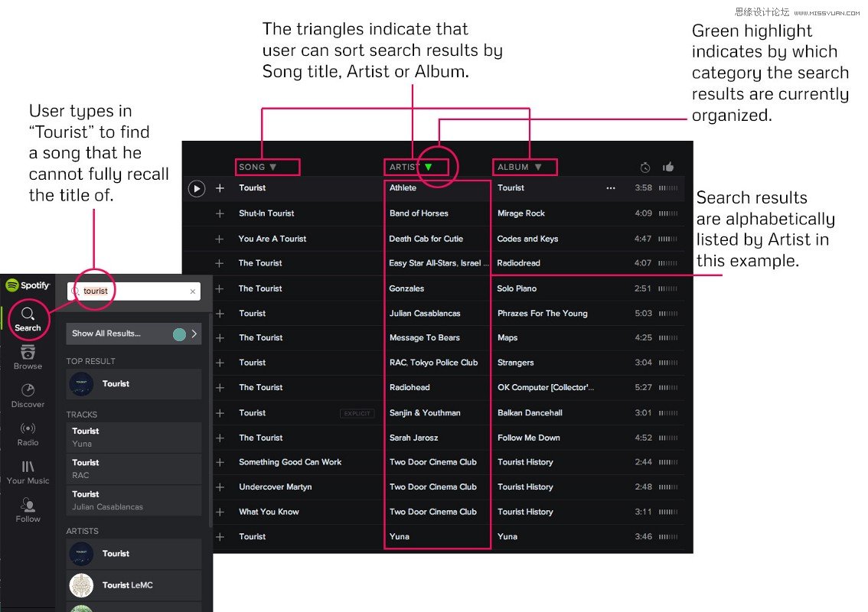Sort results by the ALBUM column
Viewport: 868px width, 612px height.
(519, 167)
